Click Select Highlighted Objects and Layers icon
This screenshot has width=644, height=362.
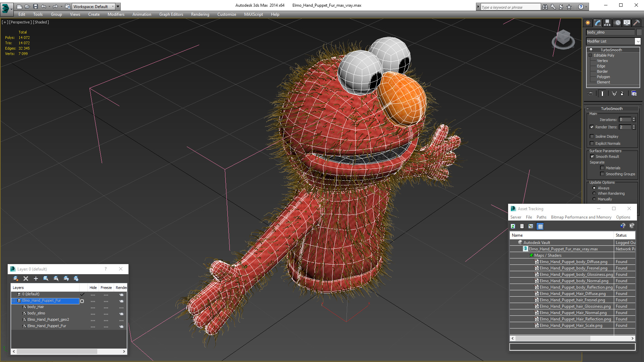(x=46, y=279)
